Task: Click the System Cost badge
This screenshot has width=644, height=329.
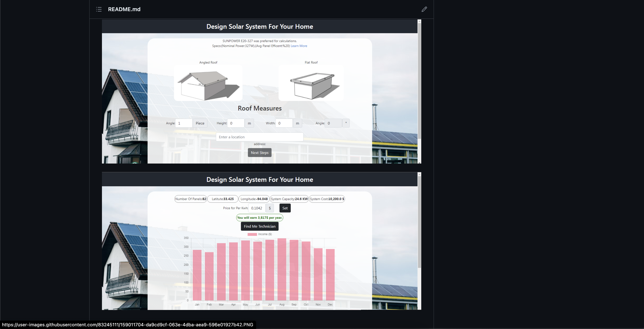Action: pos(327,199)
